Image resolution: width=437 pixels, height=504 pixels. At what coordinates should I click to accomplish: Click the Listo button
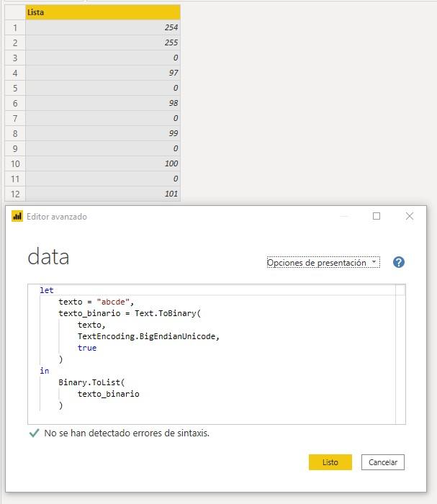[330, 462]
